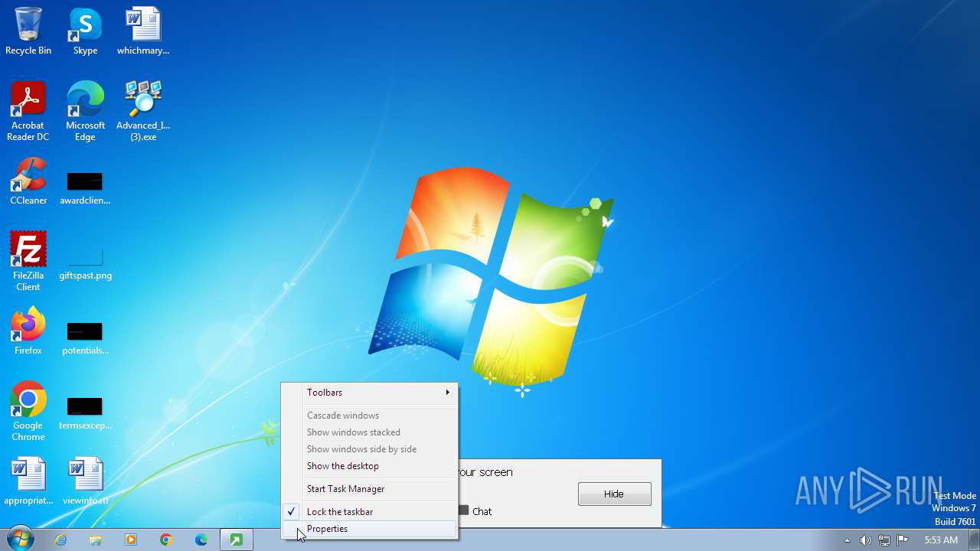The height and width of the screenshot is (551, 980).
Task: Open taskbar Properties from context menu
Action: click(370, 529)
